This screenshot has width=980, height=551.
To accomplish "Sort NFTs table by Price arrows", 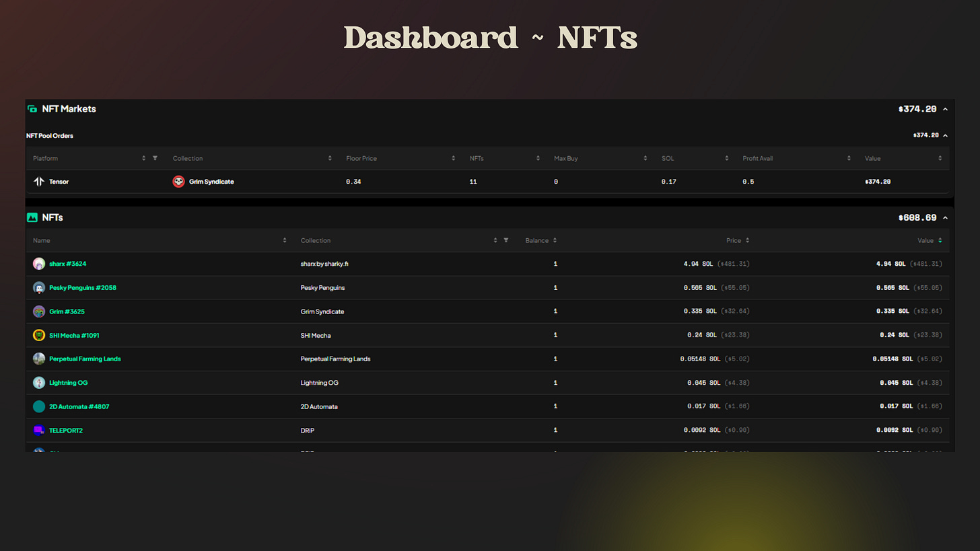I will pyautogui.click(x=747, y=240).
